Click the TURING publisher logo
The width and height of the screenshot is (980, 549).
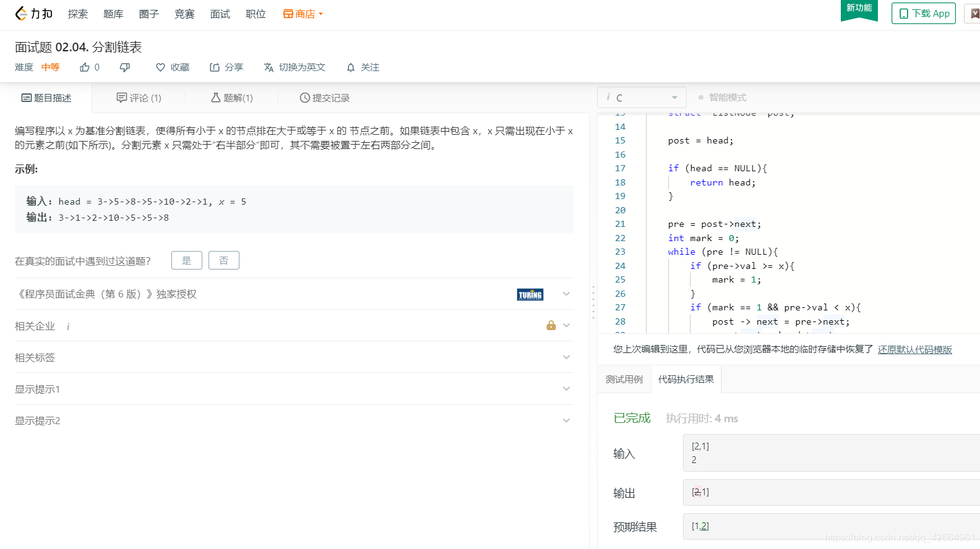[530, 294]
